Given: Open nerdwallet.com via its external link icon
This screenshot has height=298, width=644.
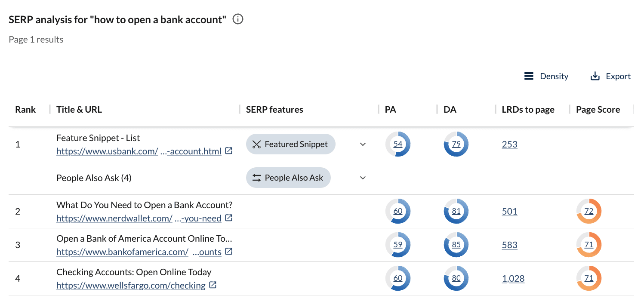Looking at the screenshot, I should pos(228,218).
